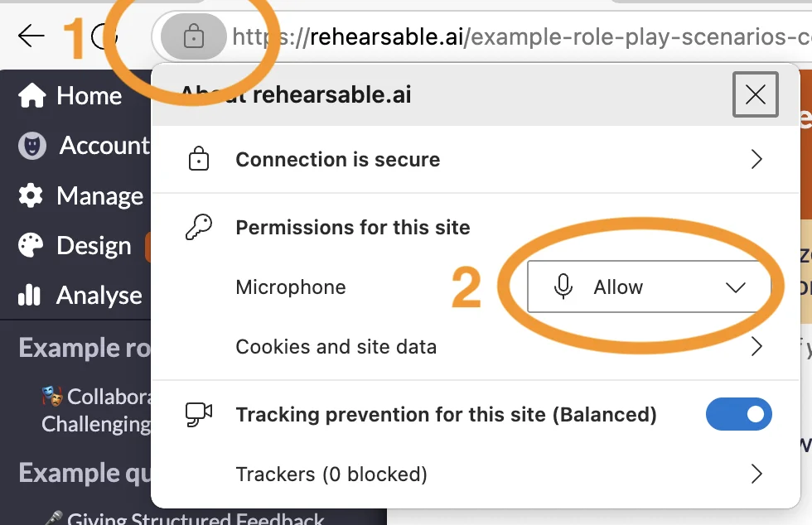Click the browser back arrow
Screen dimensions: 812x525
point(31,36)
